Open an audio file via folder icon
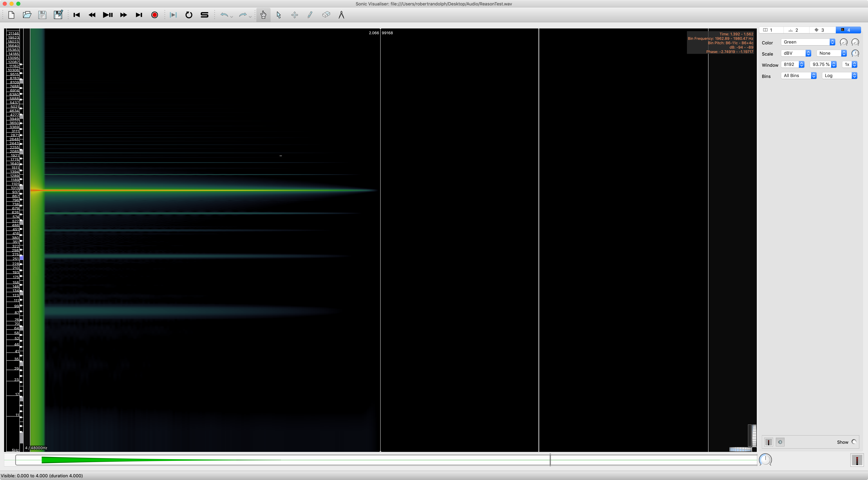868x480 pixels. (x=27, y=15)
